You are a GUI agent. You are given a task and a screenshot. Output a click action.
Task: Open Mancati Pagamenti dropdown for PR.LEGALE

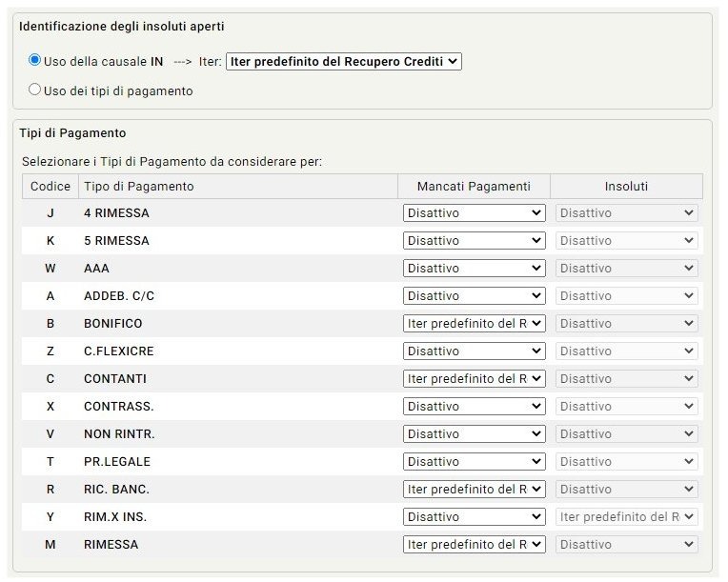pos(474,462)
